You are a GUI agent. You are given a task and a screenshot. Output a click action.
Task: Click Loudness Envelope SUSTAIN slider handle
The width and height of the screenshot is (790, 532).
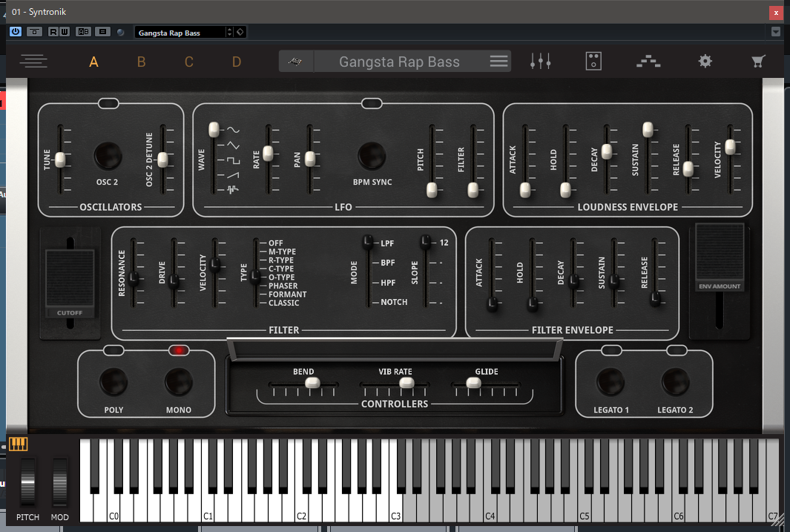pos(648,129)
